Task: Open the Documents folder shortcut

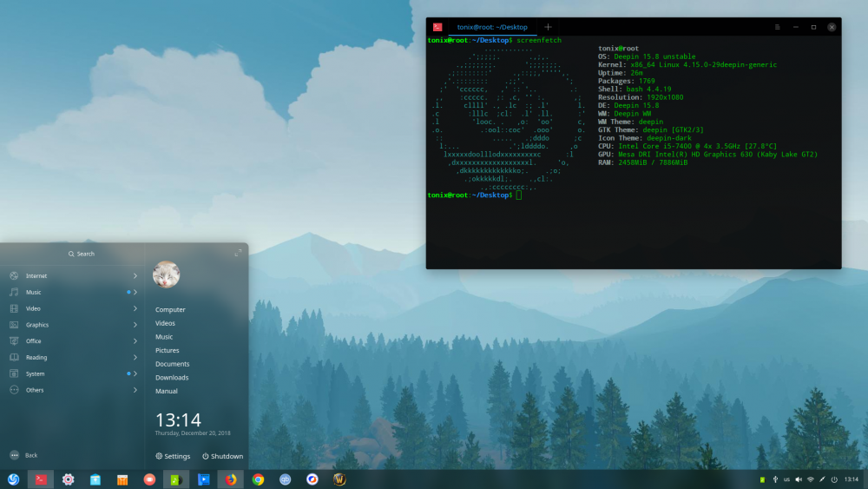Action: point(172,364)
